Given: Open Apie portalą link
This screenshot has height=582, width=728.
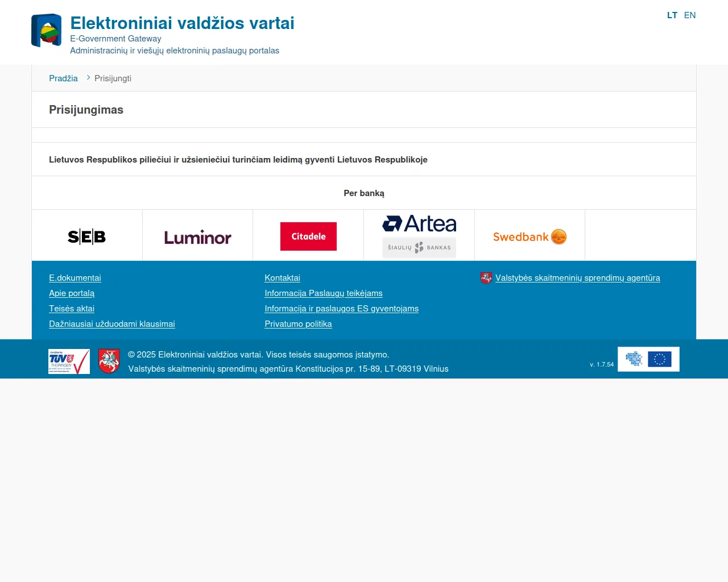Looking at the screenshot, I should (x=72, y=293).
